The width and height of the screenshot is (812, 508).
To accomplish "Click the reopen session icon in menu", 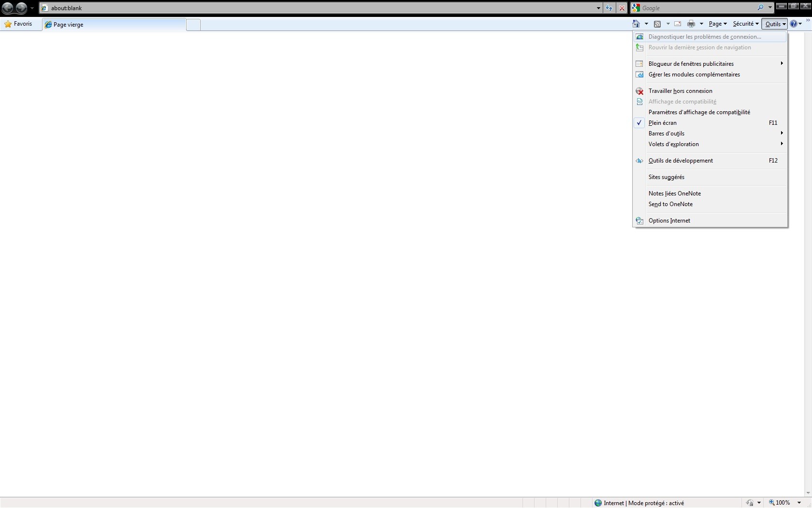I will pyautogui.click(x=639, y=47).
